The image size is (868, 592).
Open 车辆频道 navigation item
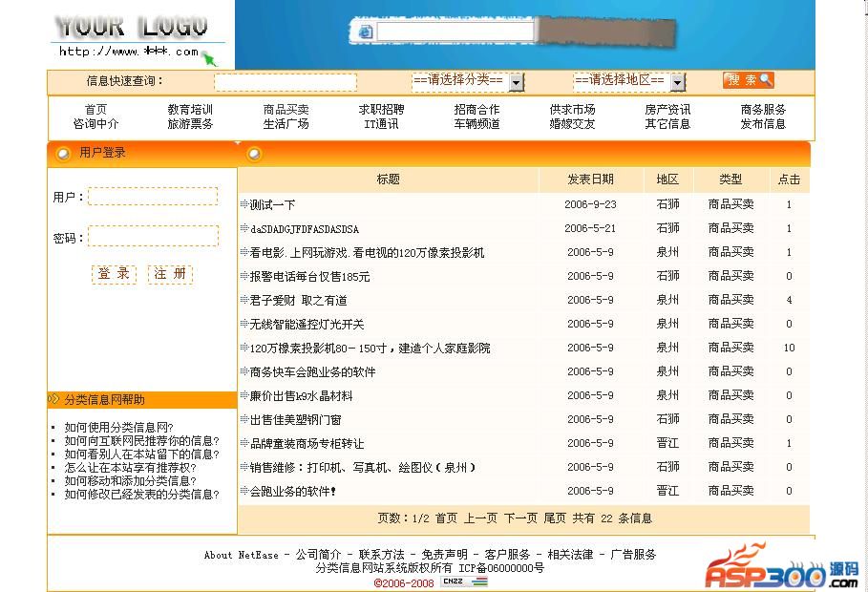coord(476,123)
